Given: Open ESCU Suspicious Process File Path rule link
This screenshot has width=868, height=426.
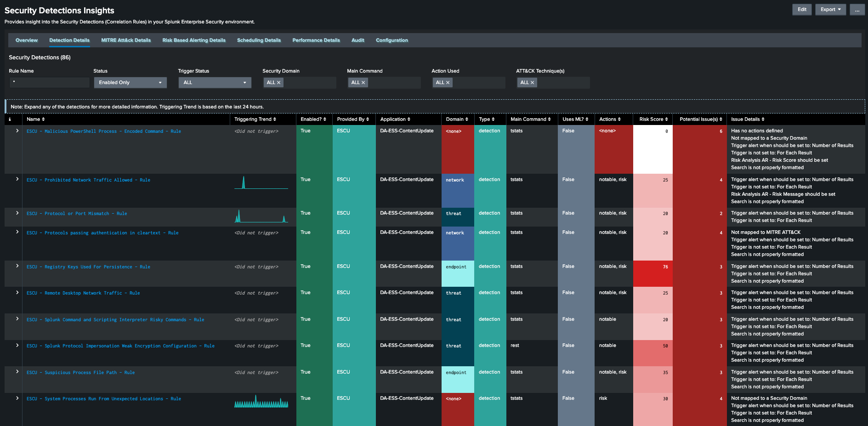Looking at the screenshot, I should point(80,373).
